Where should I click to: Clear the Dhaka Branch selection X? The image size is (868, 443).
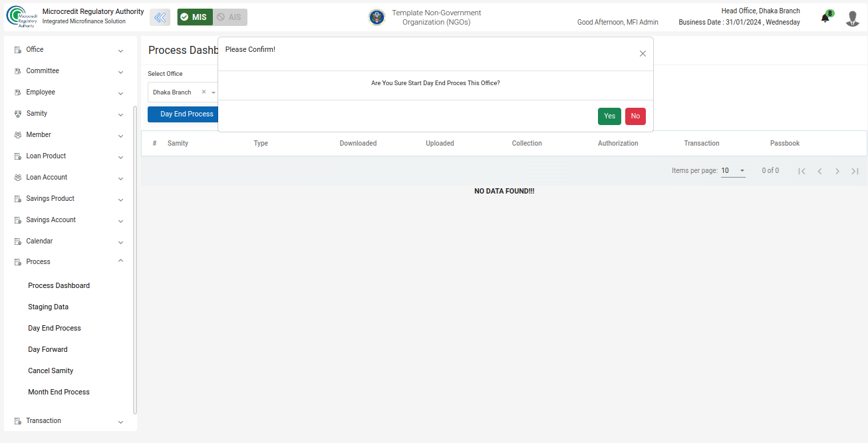click(x=204, y=92)
